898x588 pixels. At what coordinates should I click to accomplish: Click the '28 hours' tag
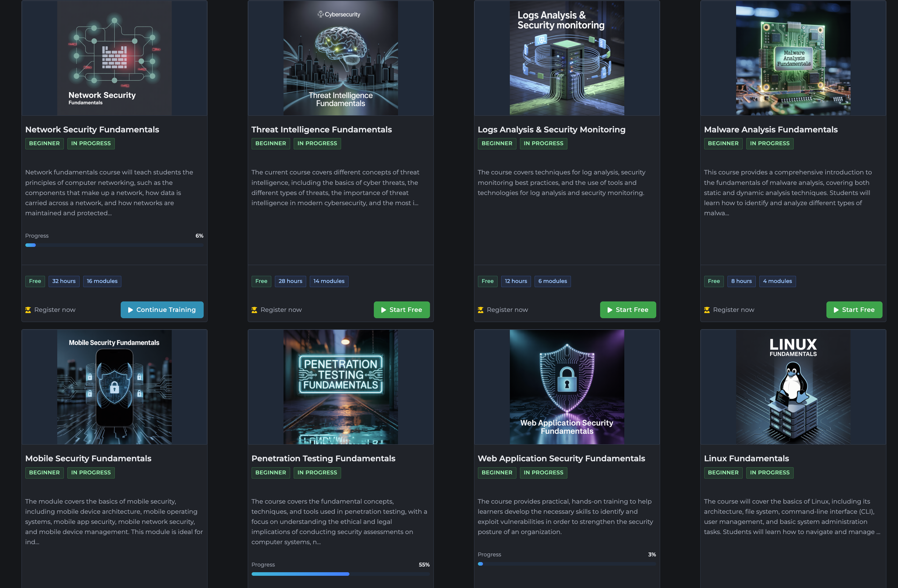pyautogui.click(x=290, y=281)
